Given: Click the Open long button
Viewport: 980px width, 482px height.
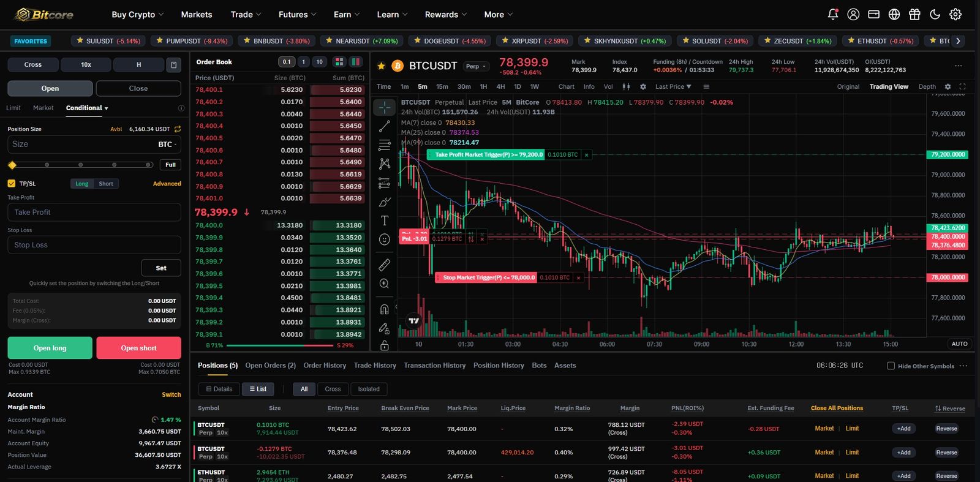Looking at the screenshot, I should pos(50,348).
